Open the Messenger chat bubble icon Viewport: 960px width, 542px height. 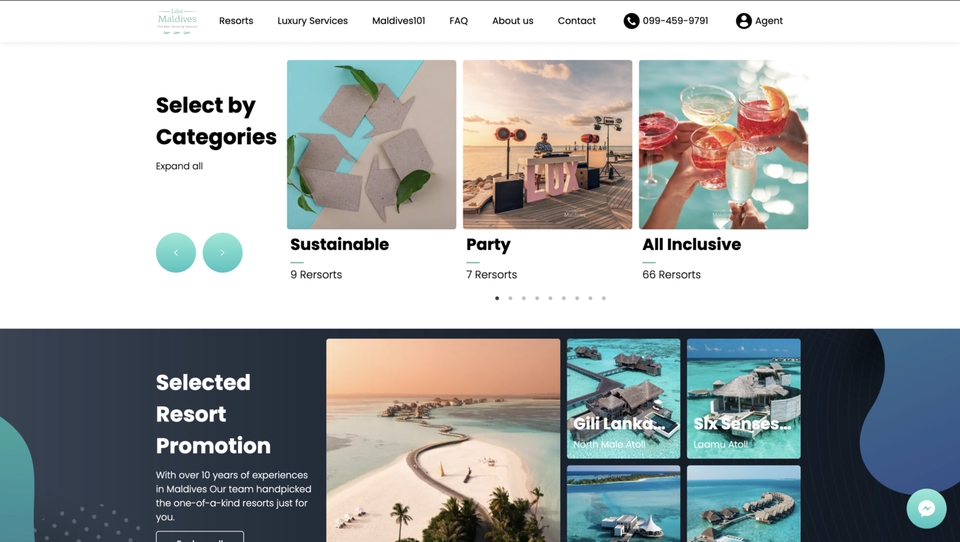click(x=926, y=508)
